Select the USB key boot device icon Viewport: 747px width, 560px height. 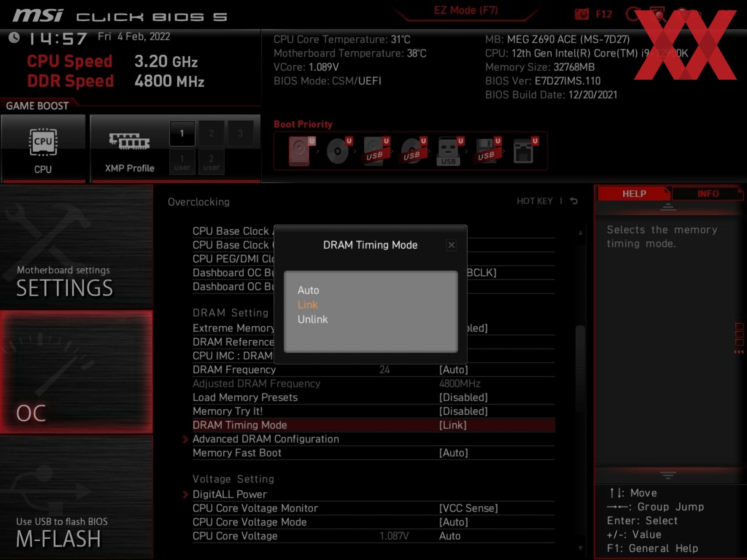(x=450, y=151)
